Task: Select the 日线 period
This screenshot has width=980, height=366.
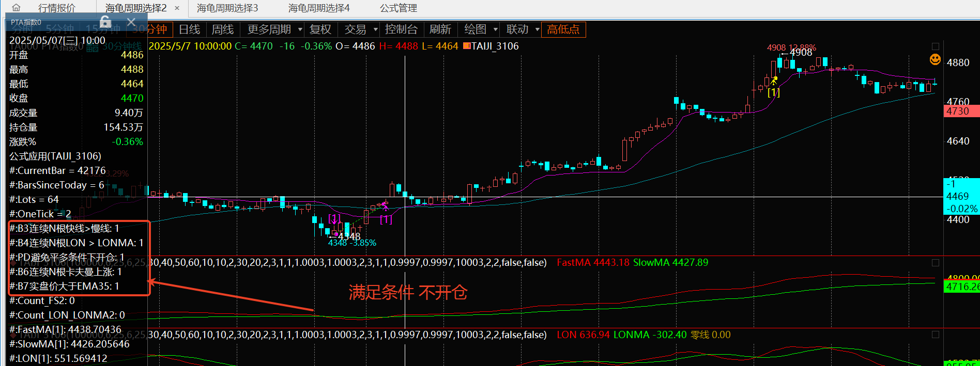Action: pyautogui.click(x=189, y=29)
